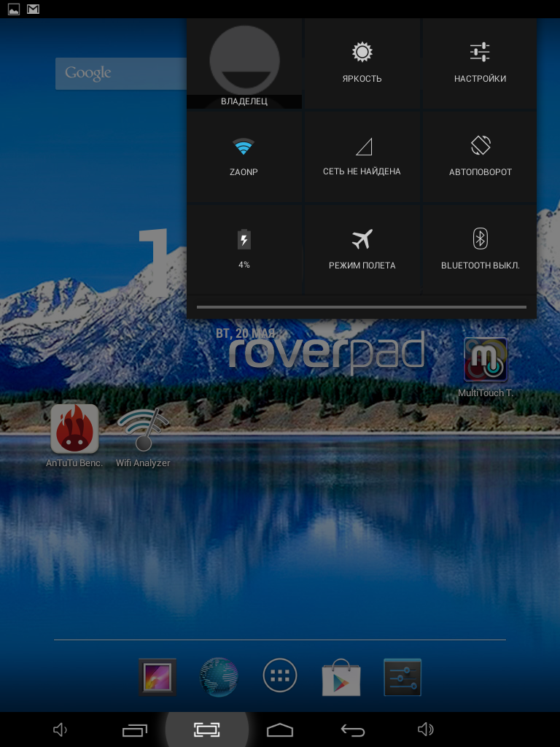This screenshot has height=747, width=560.
Task: Open recent apps button
Action: coord(135,729)
